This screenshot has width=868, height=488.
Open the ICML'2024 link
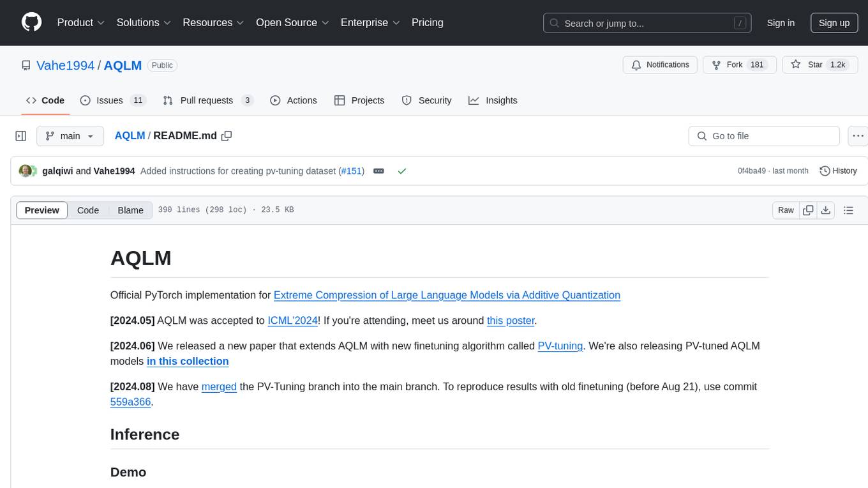292,321
